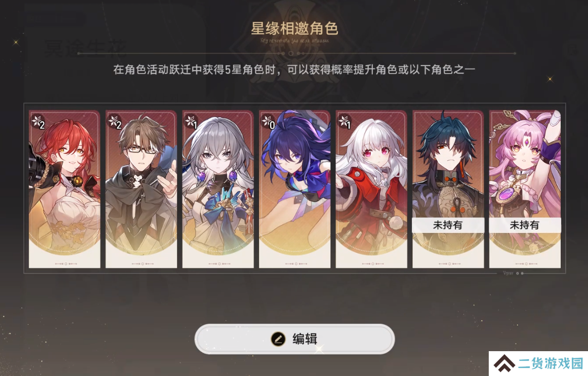Screen dimensions: 588x376
Task: Select the red-haired Himeko character card
Action: tap(65, 189)
